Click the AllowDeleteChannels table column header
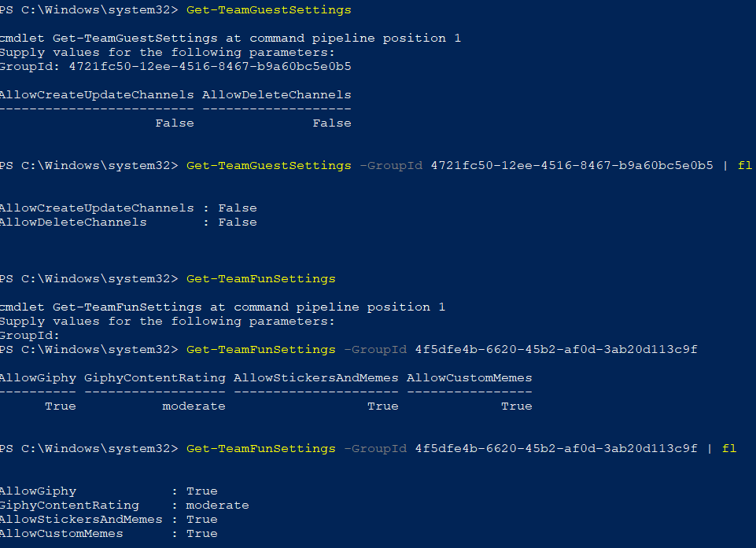The width and height of the screenshot is (756, 548). click(x=276, y=94)
